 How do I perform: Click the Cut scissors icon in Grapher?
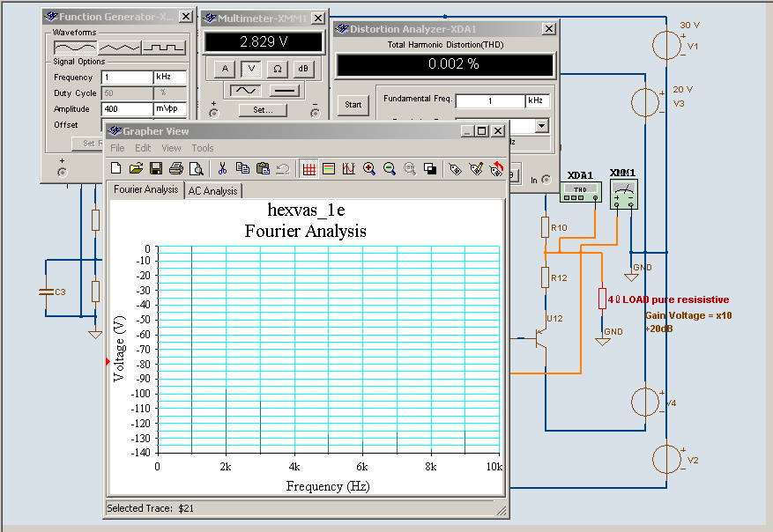coord(222,168)
